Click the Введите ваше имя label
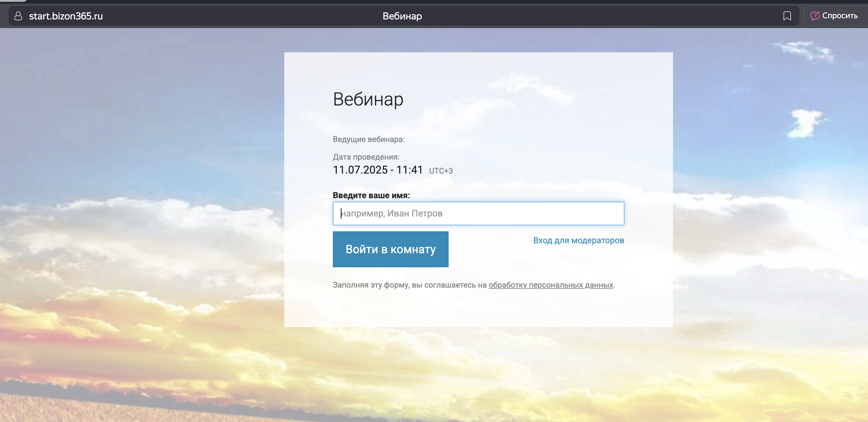Screen dimensions: 868x422 point(371,195)
